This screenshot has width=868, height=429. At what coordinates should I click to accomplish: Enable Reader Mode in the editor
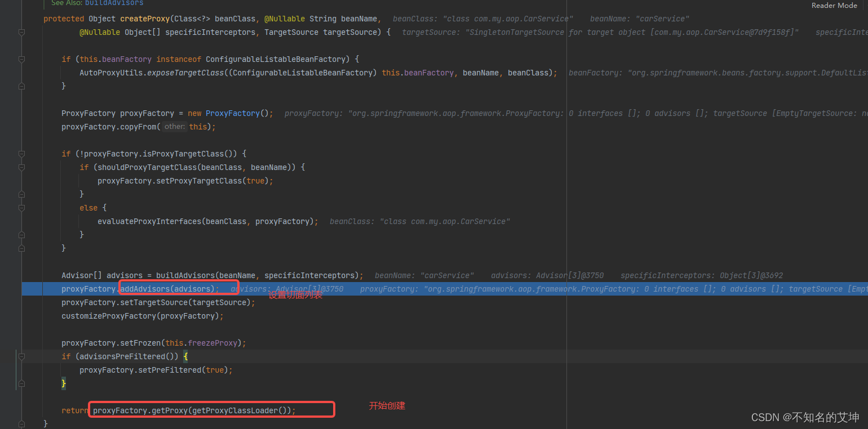(834, 5)
